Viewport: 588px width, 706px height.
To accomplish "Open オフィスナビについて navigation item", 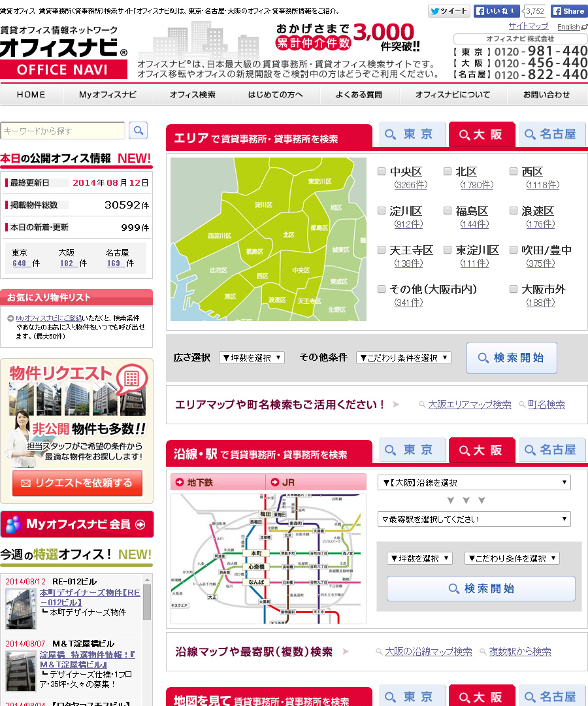I will point(453,95).
